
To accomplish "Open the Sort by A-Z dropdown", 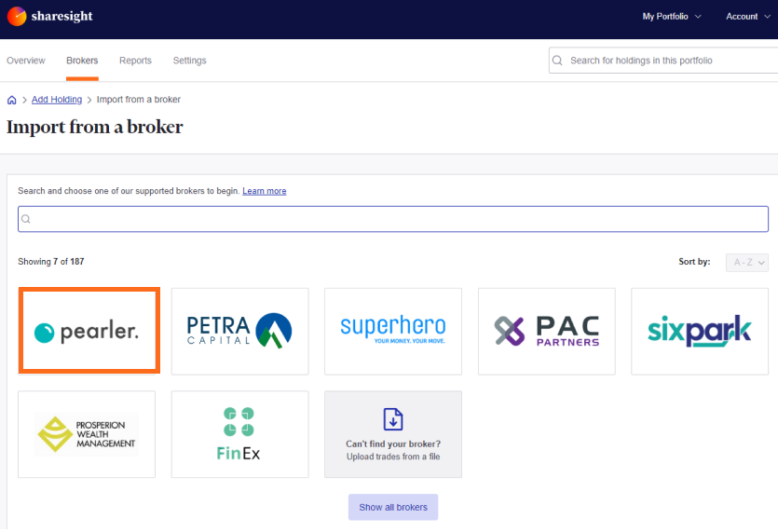I will click(747, 263).
